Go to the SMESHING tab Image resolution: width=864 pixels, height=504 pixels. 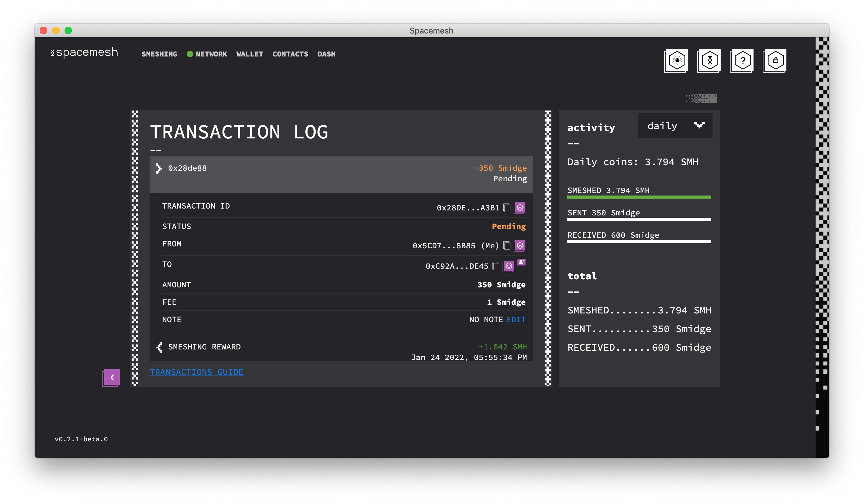click(x=160, y=54)
